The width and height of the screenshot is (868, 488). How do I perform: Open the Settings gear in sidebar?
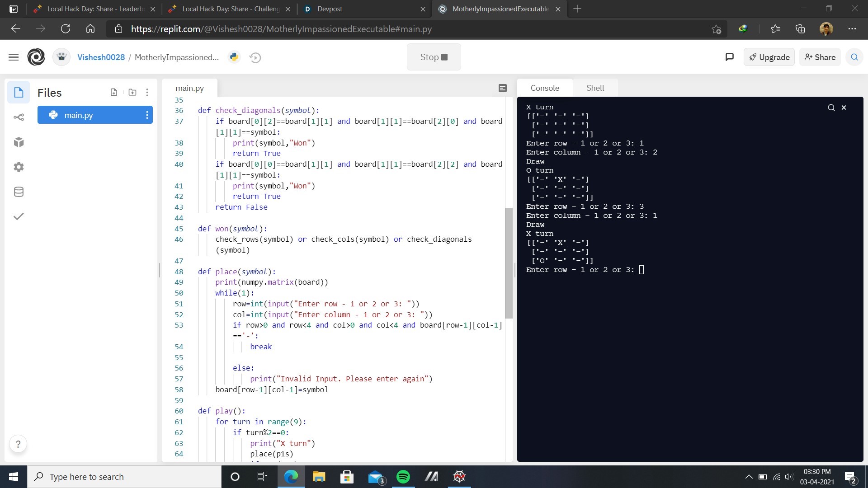tap(19, 167)
